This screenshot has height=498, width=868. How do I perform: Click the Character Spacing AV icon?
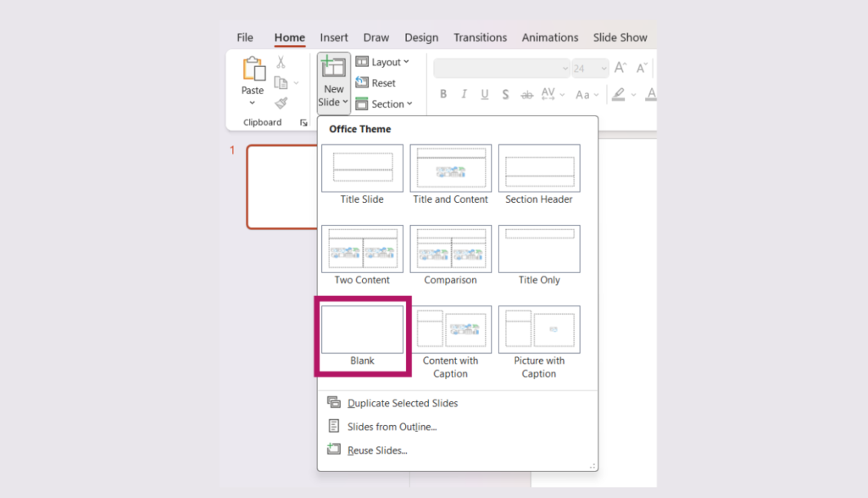pyautogui.click(x=548, y=94)
